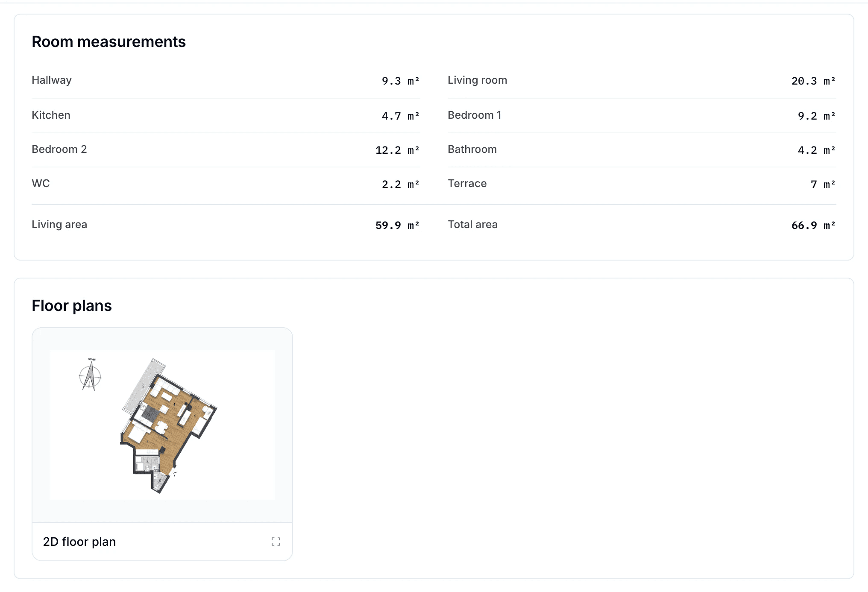This screenshot has height=592, width=868.
Task: Click the Room measurements heading
Action: click(108, 42)
